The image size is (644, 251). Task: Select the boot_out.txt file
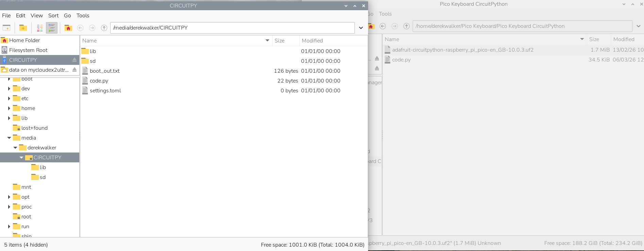[104, 71]
